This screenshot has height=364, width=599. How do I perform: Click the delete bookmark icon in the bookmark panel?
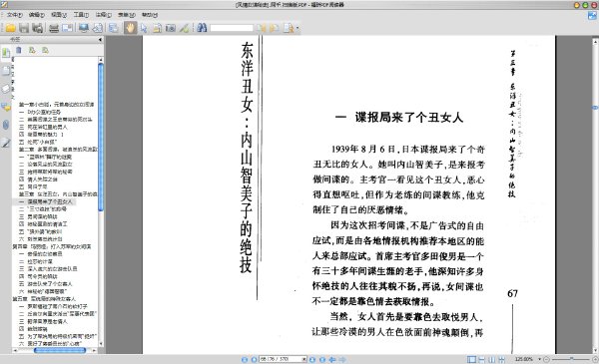tap(18, 50)
